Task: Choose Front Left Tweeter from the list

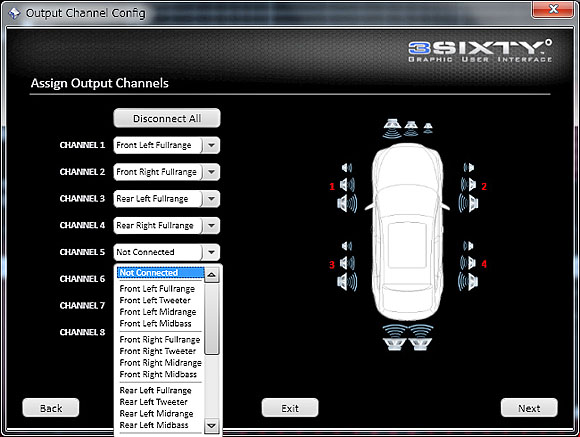Action: [155, 300]
